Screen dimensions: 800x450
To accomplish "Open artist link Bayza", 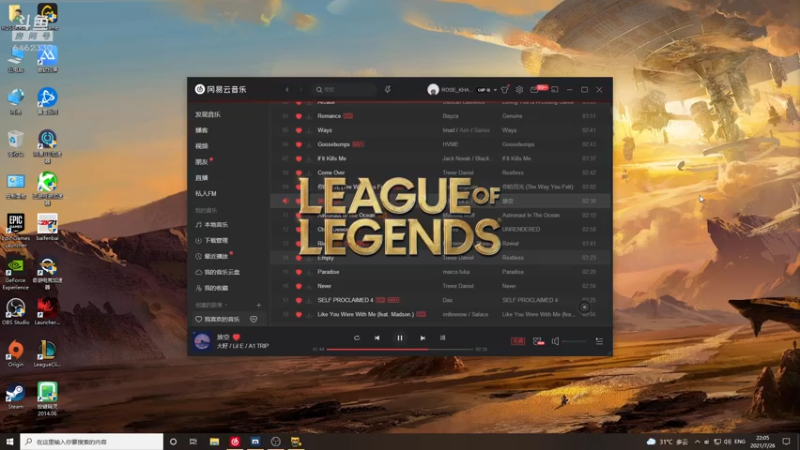I will coord(451,116).
